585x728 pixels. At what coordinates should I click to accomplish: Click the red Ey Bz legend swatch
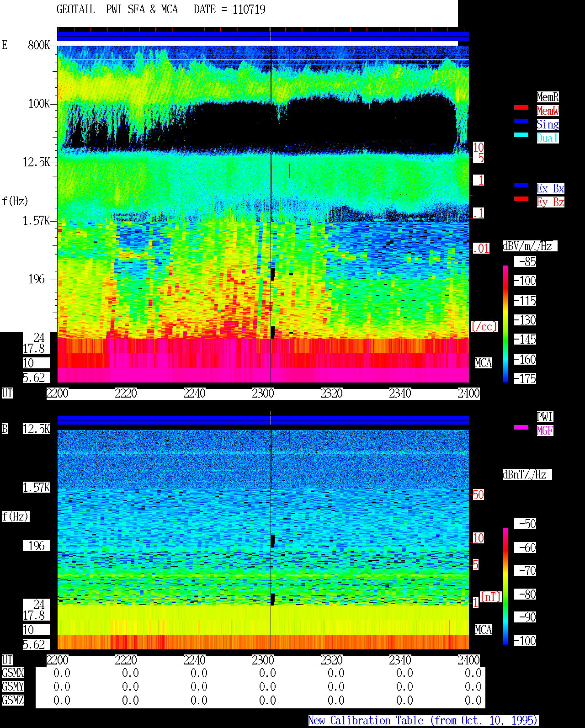coord(521,199)
